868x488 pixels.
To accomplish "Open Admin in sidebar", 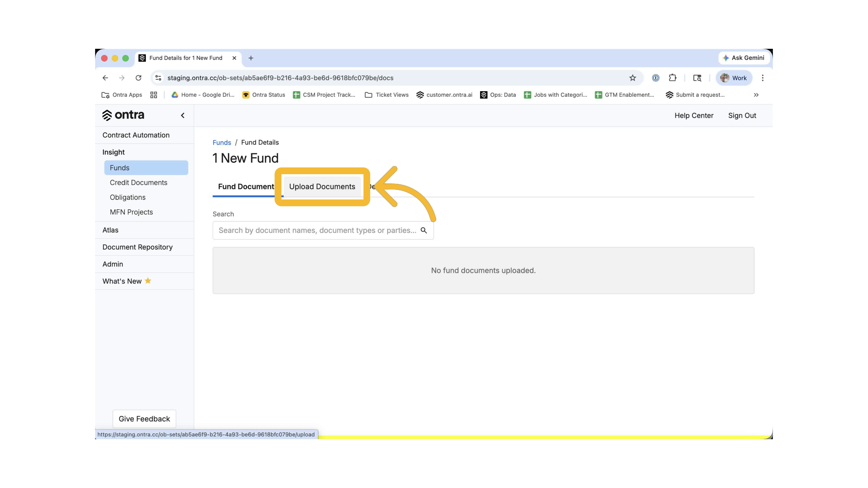I will pyautogui.click(x=145, y=264).
